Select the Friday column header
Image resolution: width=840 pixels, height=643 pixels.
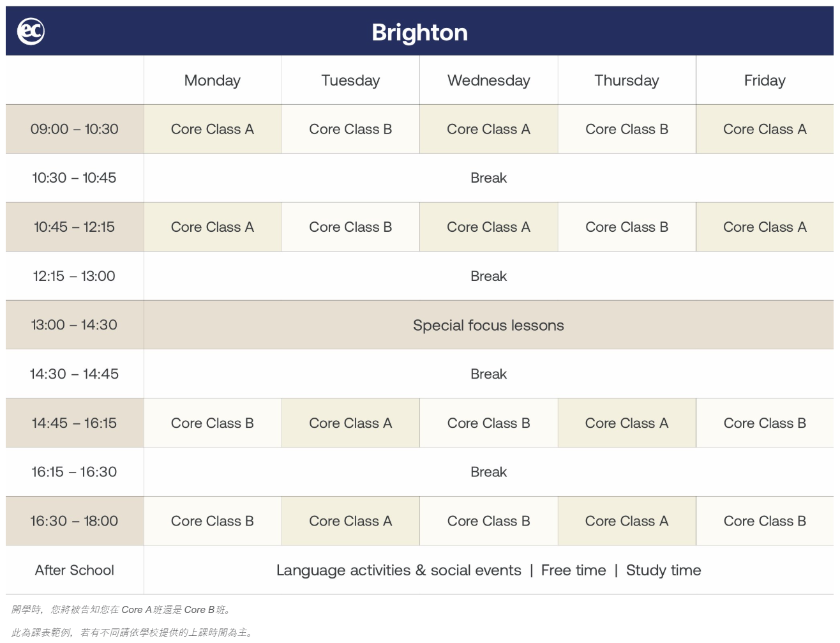point(765,80)
